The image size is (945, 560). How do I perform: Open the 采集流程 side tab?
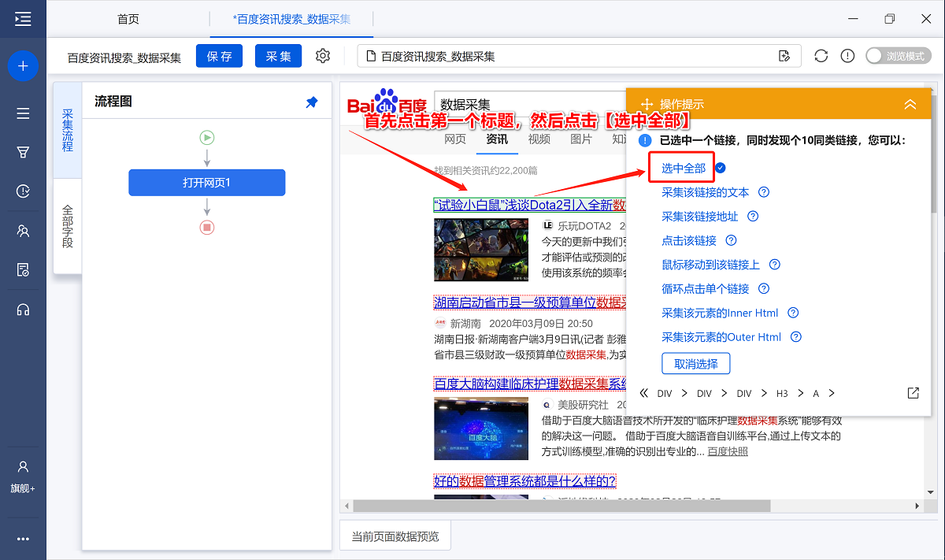click(x=68, y=131)
